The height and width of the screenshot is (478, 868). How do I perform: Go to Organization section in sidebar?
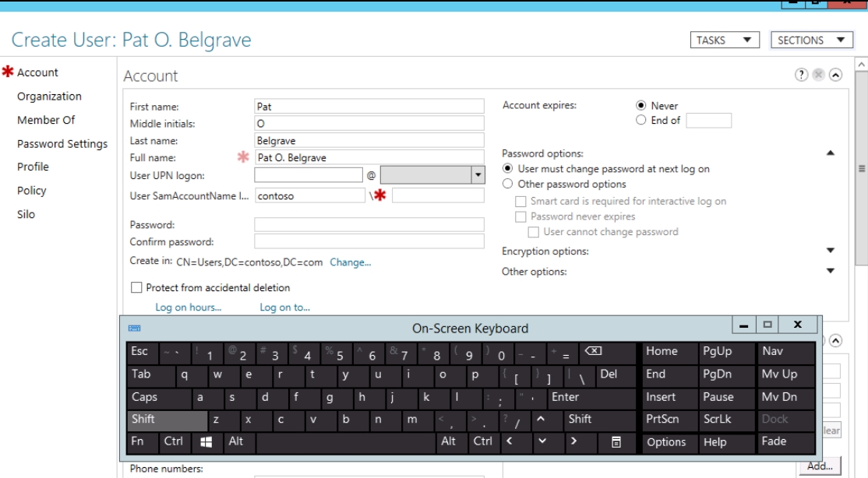click(49, 97)
